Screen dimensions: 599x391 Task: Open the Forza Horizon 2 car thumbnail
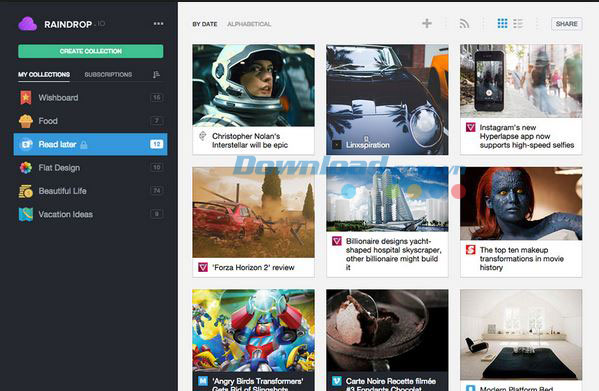point(254,212)
